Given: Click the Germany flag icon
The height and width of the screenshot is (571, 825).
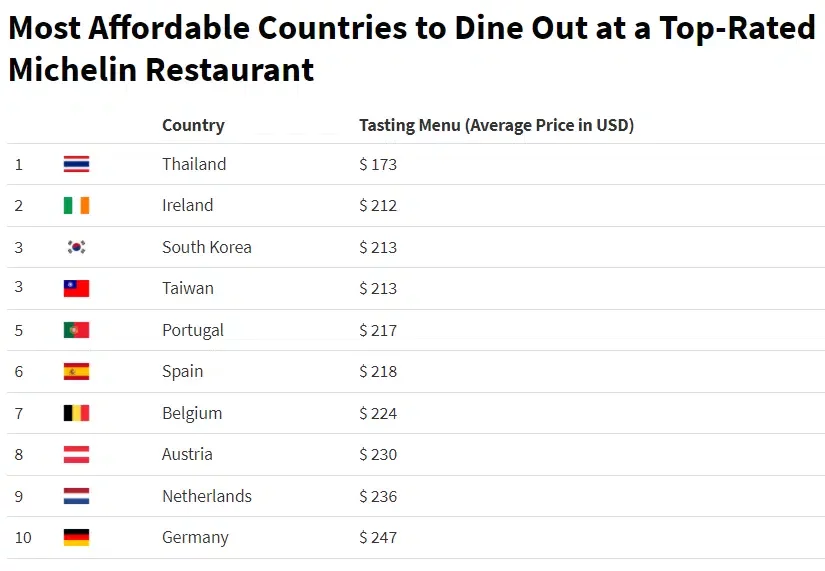Looking at the screenshot, I should pos(76,537).
